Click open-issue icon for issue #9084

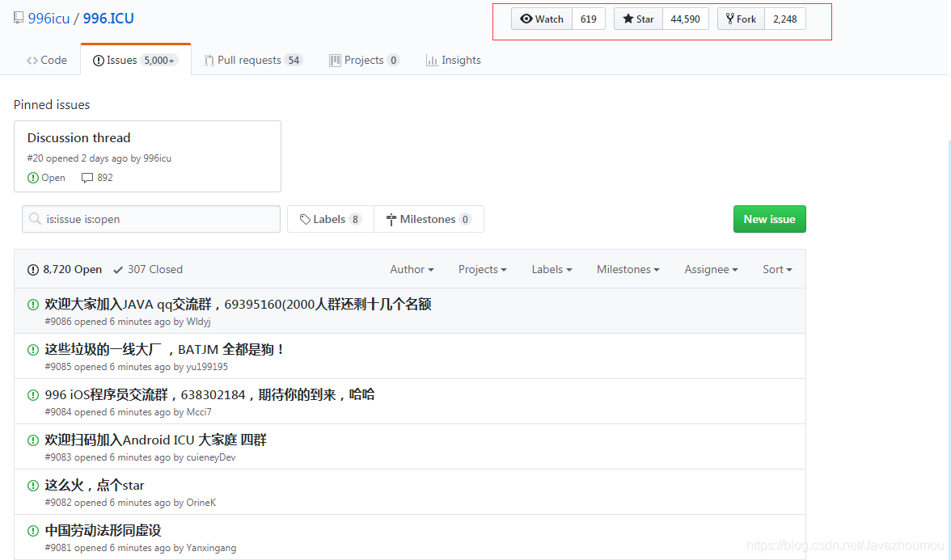click(33, 395)
